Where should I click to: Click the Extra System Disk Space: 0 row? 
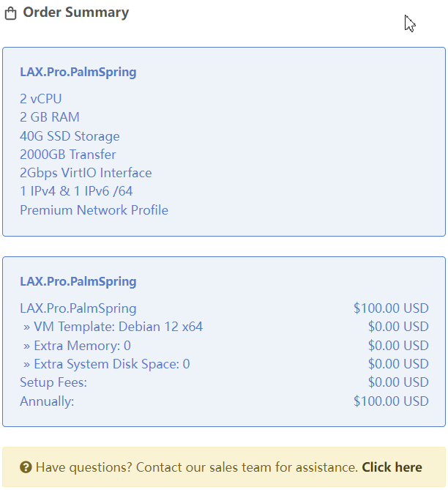point(106,364)
